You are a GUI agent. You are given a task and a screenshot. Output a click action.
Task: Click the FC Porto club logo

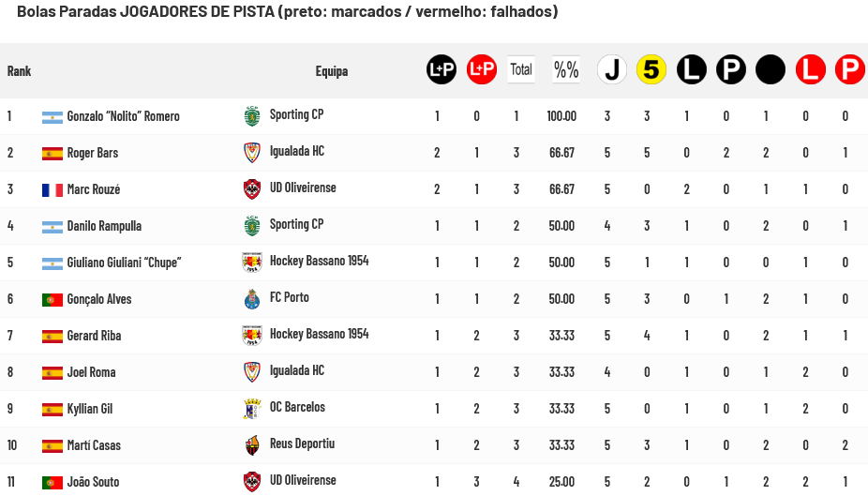251,299
